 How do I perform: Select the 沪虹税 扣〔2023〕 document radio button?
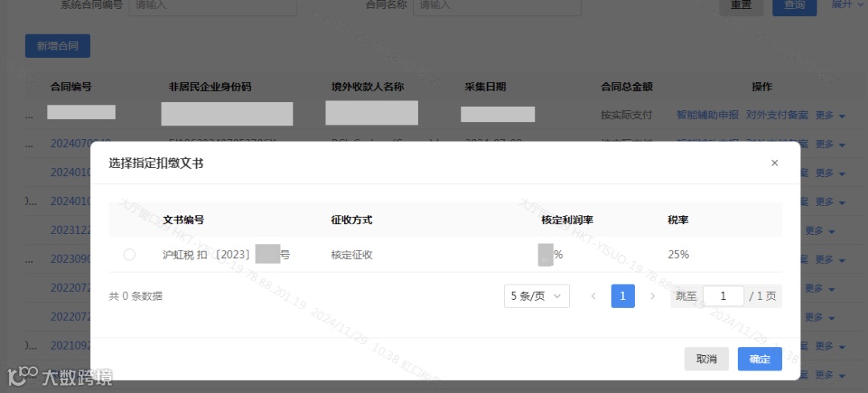click(x=129, y=255)
